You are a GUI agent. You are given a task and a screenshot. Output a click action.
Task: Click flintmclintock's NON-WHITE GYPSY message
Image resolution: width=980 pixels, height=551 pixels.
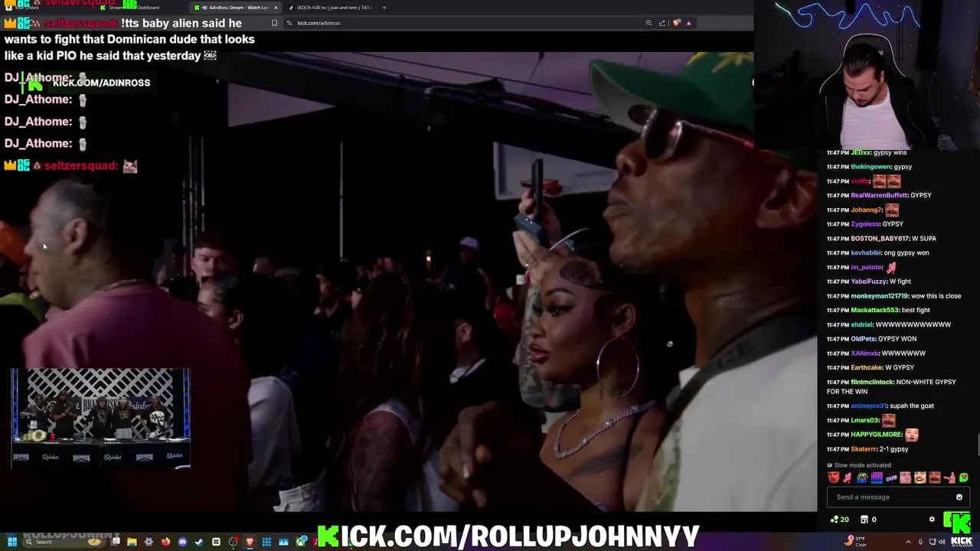(892, 386)
